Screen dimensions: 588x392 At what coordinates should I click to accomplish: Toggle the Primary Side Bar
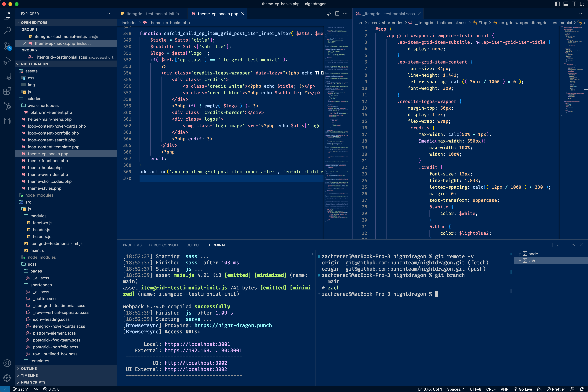point(557,4)
